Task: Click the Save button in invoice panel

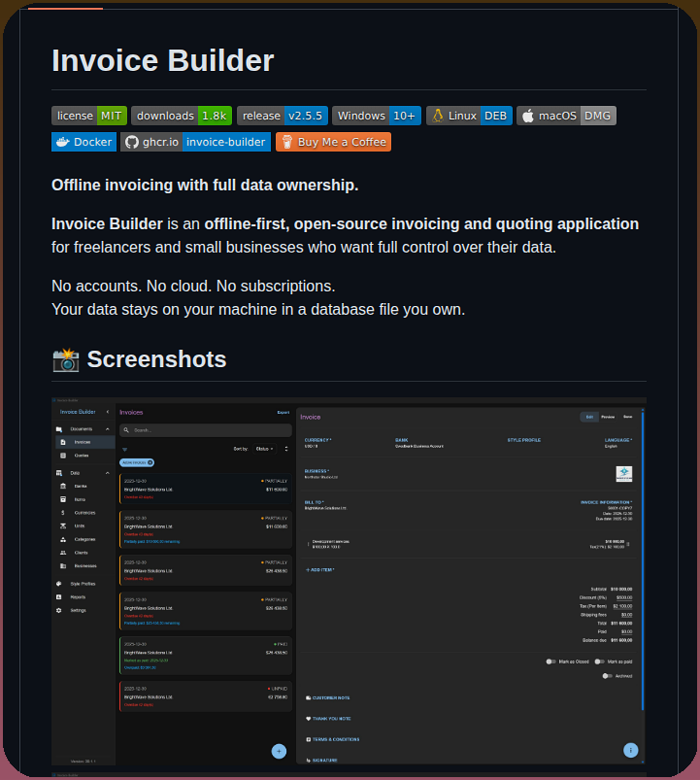Action: [628, 417]
